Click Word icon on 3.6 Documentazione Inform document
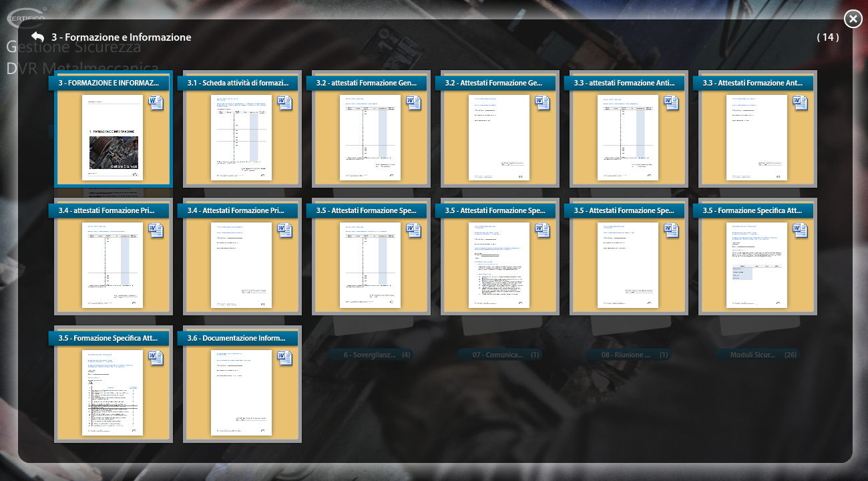 click(284, 358)
